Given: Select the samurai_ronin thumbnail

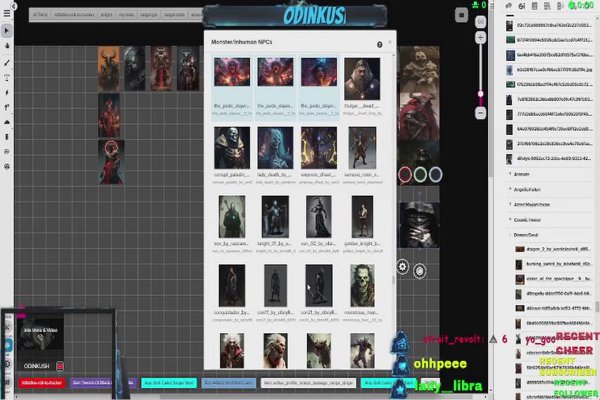Looking at the screenshot, I should 362,148.
